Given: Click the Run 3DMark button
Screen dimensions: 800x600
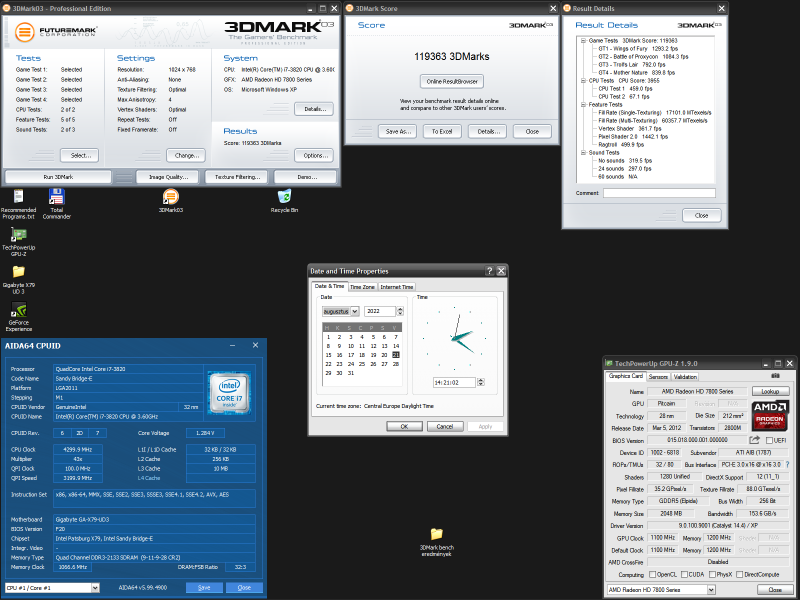Looking at the screenshot, I should point(58,177).
